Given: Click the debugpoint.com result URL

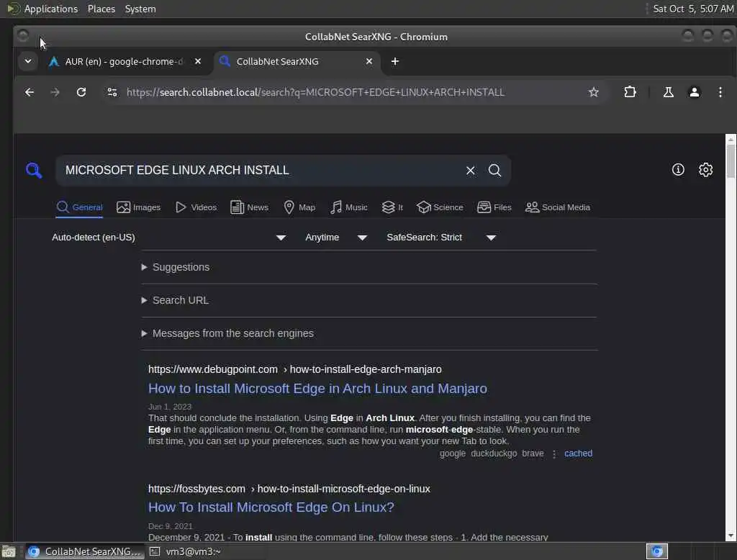Looking at the screenshot, I should point(294,369).
